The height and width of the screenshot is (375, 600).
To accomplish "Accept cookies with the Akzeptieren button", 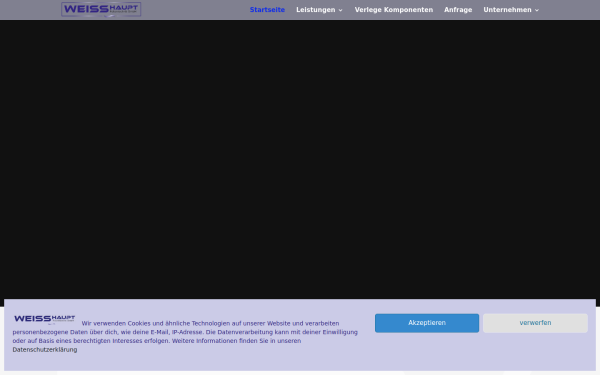I will 427,323.
